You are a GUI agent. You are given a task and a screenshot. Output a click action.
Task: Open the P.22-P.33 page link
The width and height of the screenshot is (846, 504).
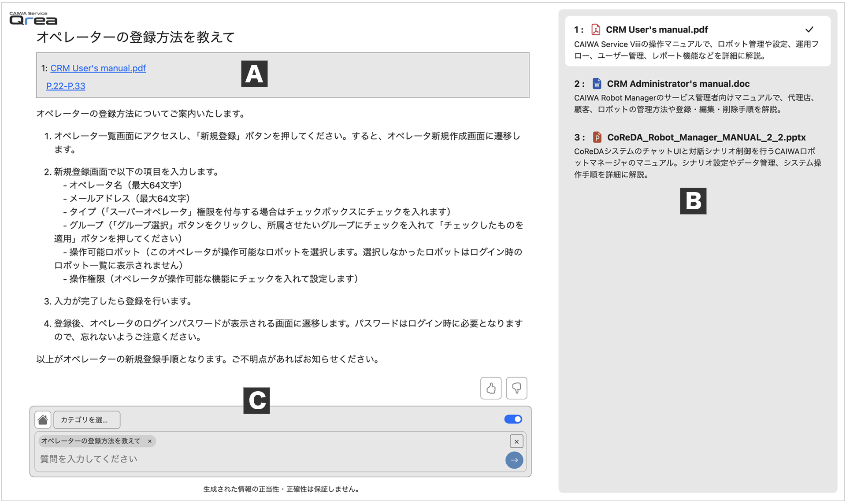(66, 86)
